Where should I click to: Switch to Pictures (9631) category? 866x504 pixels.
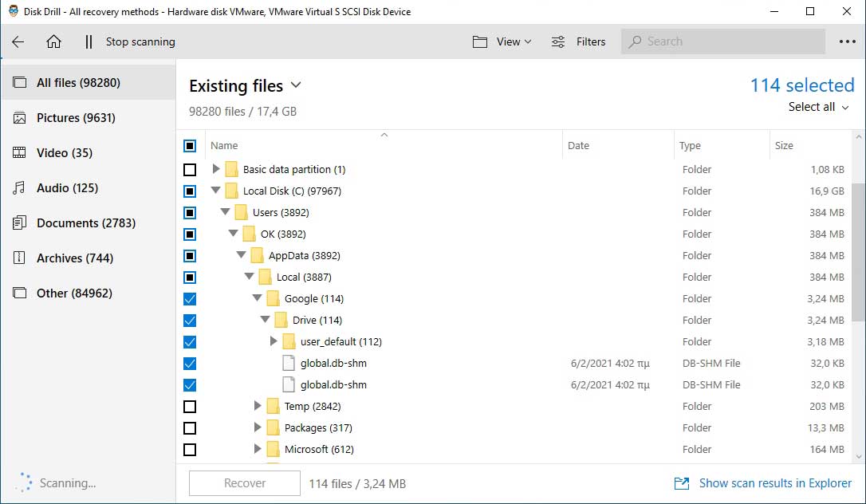pos(89,117)
